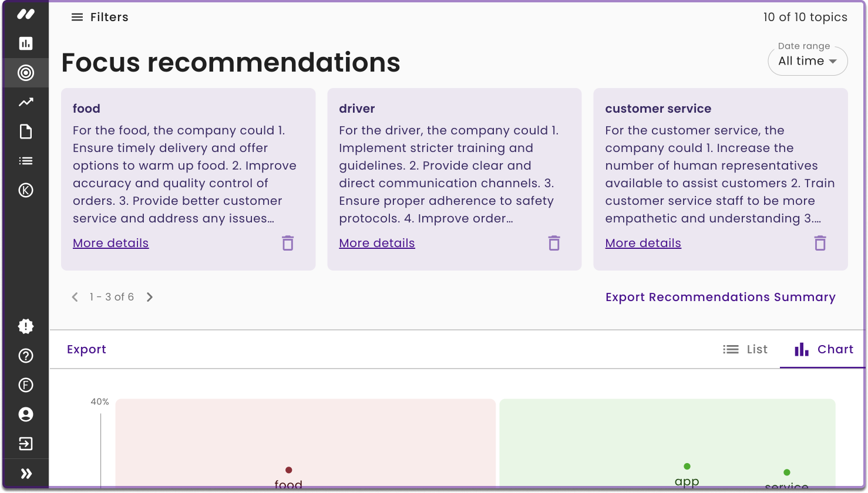Delete the customer service recommendation card

[x=820, y=243]
